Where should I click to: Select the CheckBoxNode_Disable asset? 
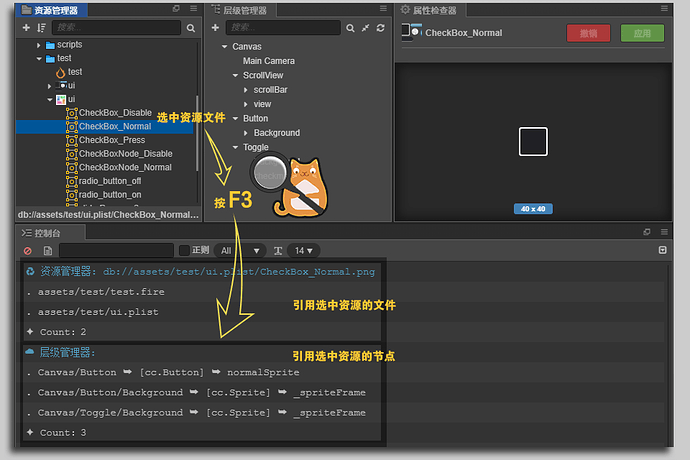(x=125, y=154)
